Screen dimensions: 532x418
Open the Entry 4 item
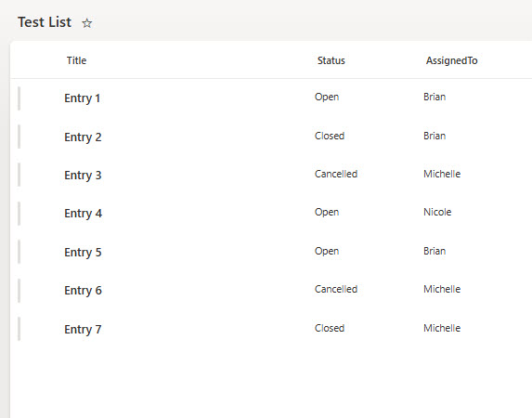[x=84, y=214]
